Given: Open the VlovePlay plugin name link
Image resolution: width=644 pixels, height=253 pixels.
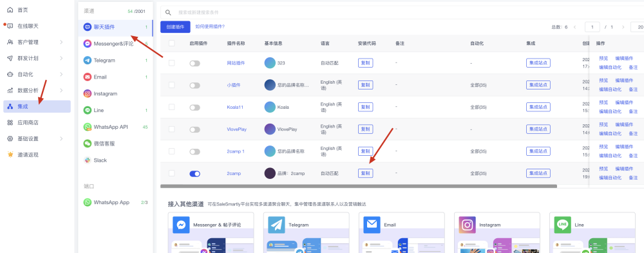Looking at the screenshot, I should click(236, 129).
